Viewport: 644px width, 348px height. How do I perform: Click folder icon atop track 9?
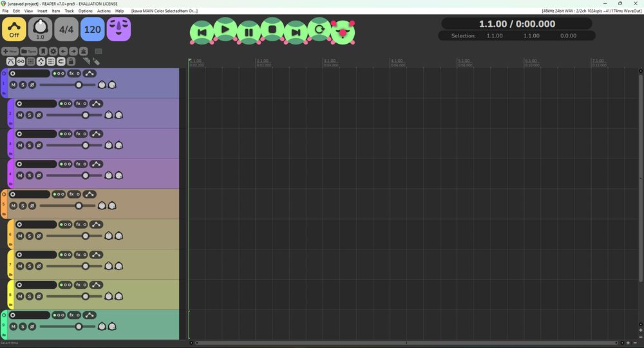[4, 315]
